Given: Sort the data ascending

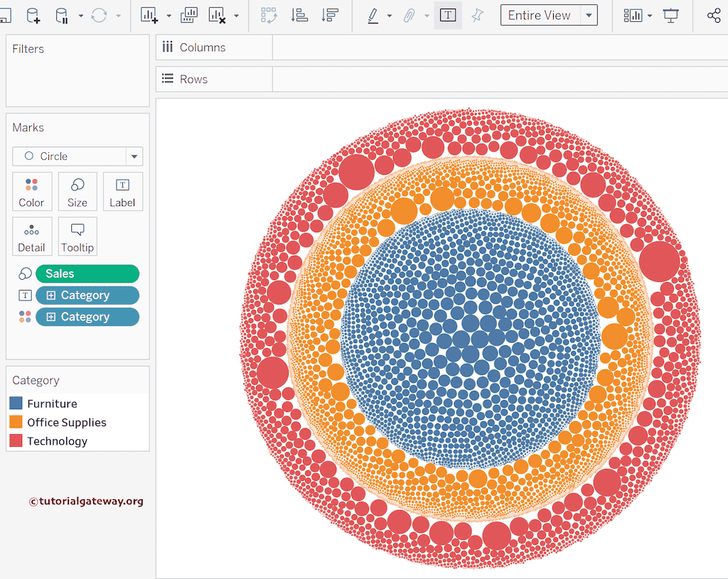Looking at the screenshot, I should (299, 15).
